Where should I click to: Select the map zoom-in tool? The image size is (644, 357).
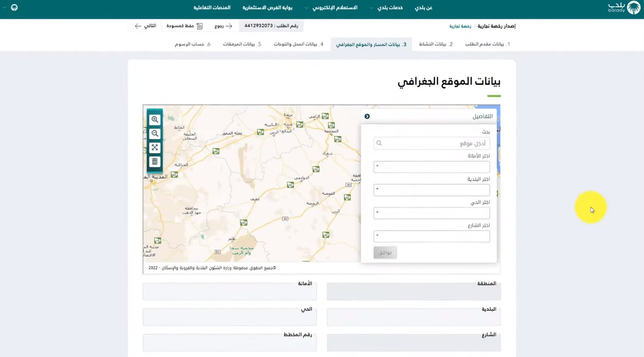(155, 119)
